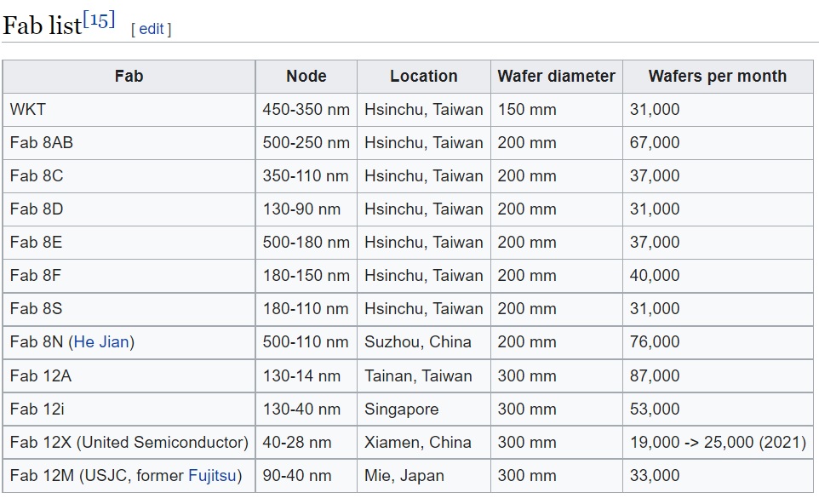Open the Fujitsu link
Screen dimensions: 819x504
click(x=212, y=476)
